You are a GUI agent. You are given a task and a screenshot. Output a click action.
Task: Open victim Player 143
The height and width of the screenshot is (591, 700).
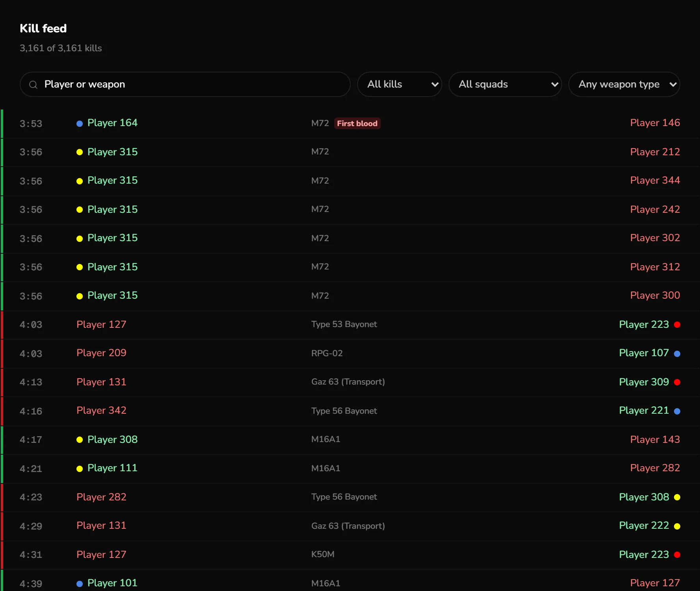pyautogui.click(x=655, y=440)
